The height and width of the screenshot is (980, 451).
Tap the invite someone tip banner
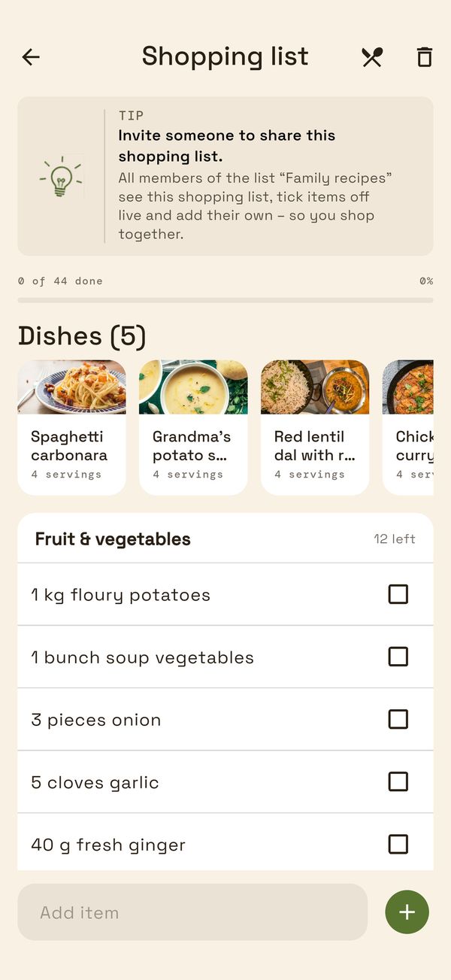(225, 176)
